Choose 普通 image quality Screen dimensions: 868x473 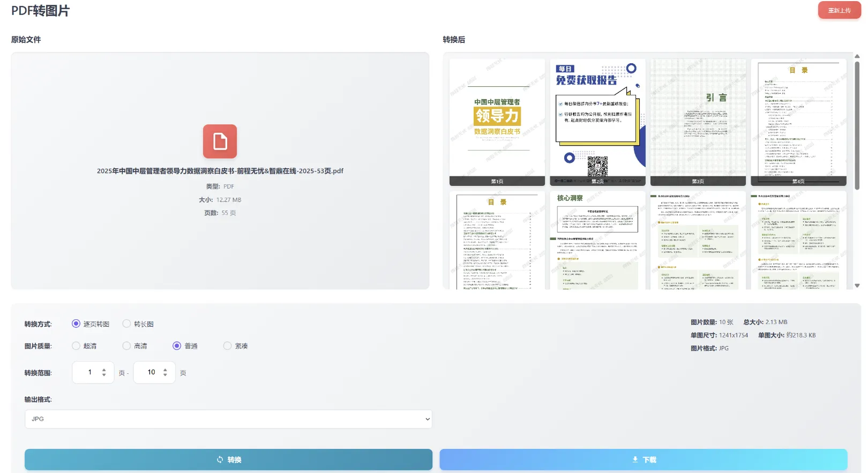pyautogui.click(x=177, y=346)
